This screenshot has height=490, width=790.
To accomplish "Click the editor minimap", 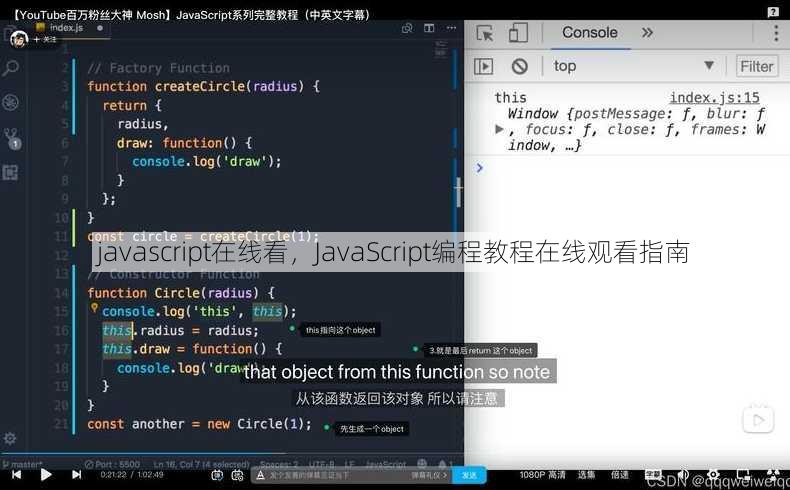I will point(440,49).
